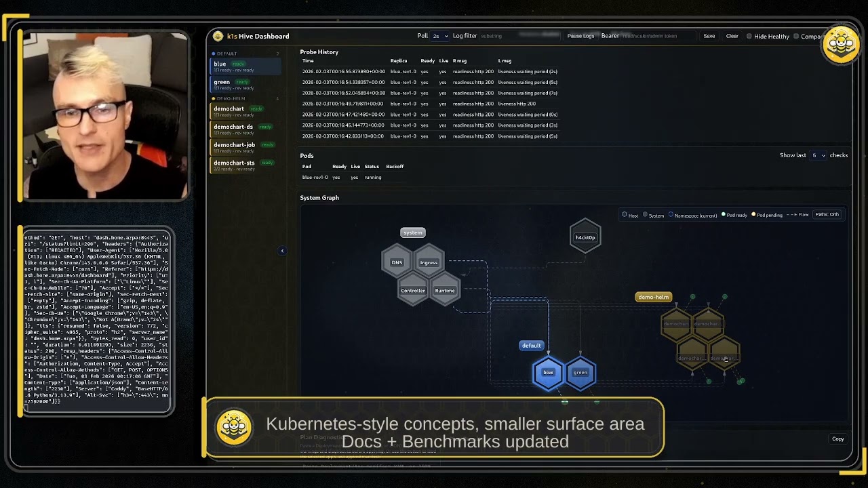Click the Pods section heading
The image size is (868, 488).
[307, 156]
